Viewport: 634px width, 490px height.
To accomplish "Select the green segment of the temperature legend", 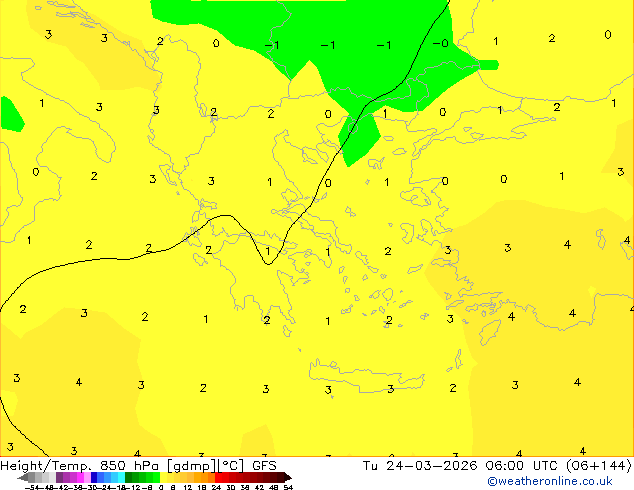I will [x=142, y=477].
